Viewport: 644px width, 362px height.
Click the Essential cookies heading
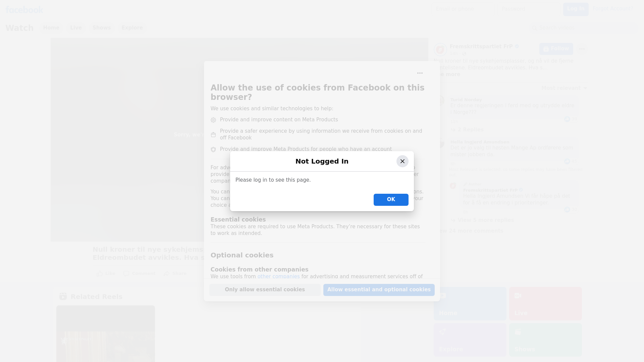[x=238, y=220]
